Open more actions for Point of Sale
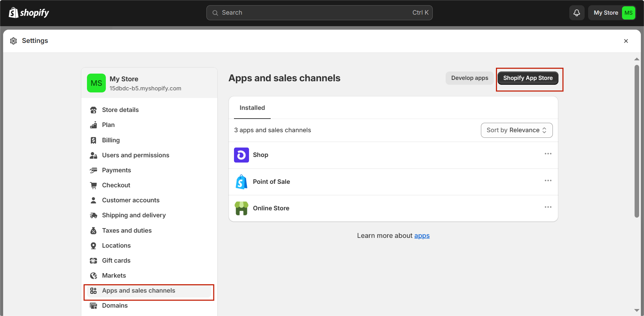The image size is (644, 316). tap(548, 181)
